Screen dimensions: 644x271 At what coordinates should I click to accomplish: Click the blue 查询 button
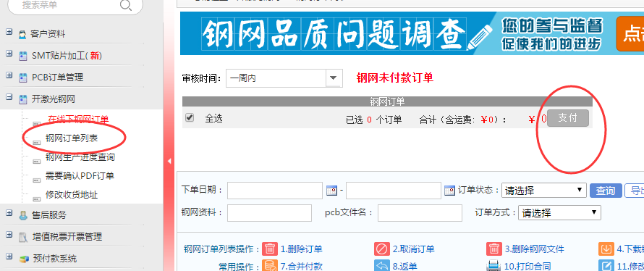tap(606, 191)
